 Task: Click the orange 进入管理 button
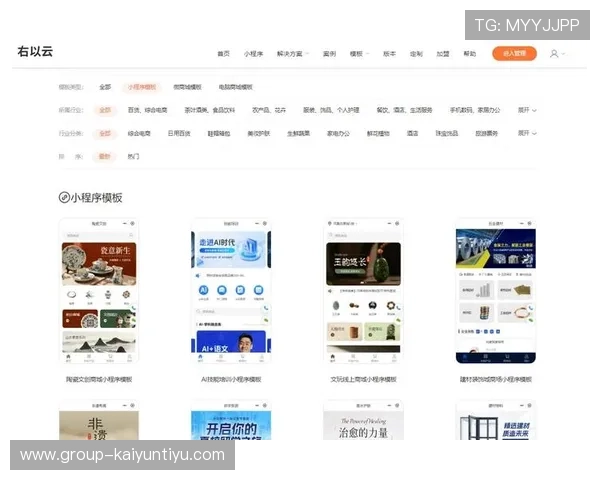point(514,54)
